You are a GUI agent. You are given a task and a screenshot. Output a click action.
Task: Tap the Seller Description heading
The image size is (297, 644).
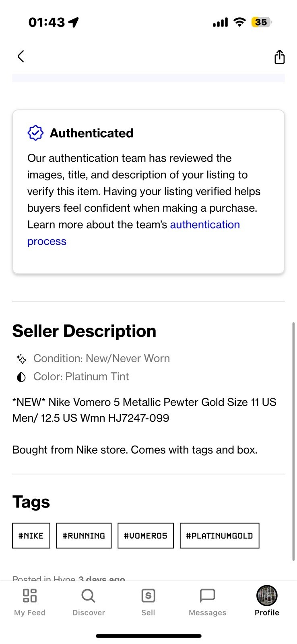[84, 331]
